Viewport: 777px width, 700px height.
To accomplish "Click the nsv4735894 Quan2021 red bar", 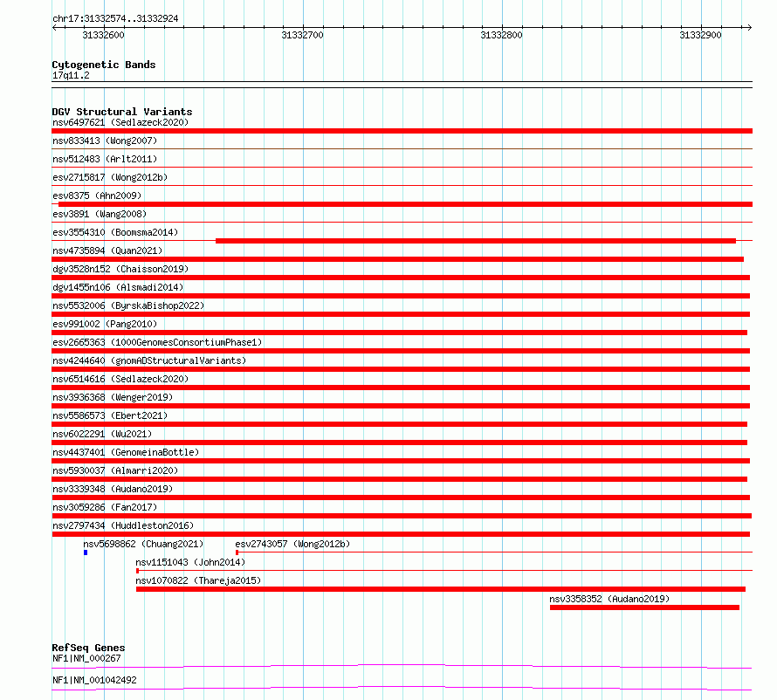I will pyautogui.click(x=397, y=259).
